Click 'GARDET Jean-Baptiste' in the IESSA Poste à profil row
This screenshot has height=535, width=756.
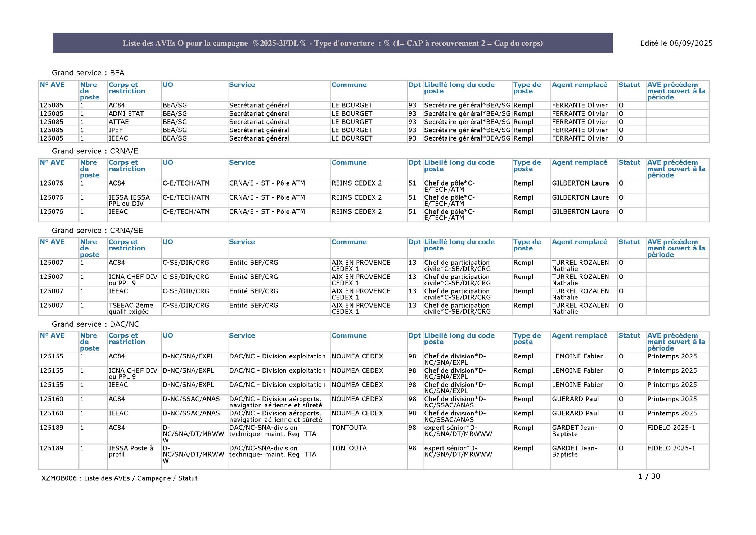click(575, 451)
